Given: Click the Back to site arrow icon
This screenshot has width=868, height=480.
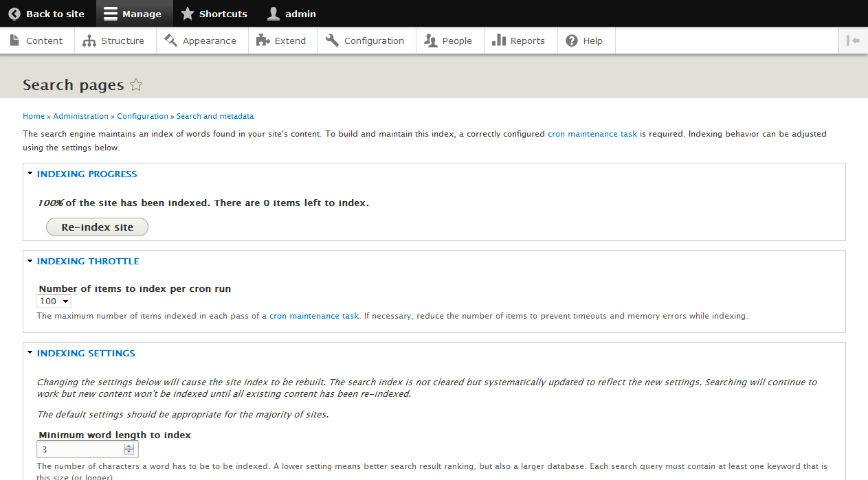Looking at the screenshot, I should (x=14, y=14).
